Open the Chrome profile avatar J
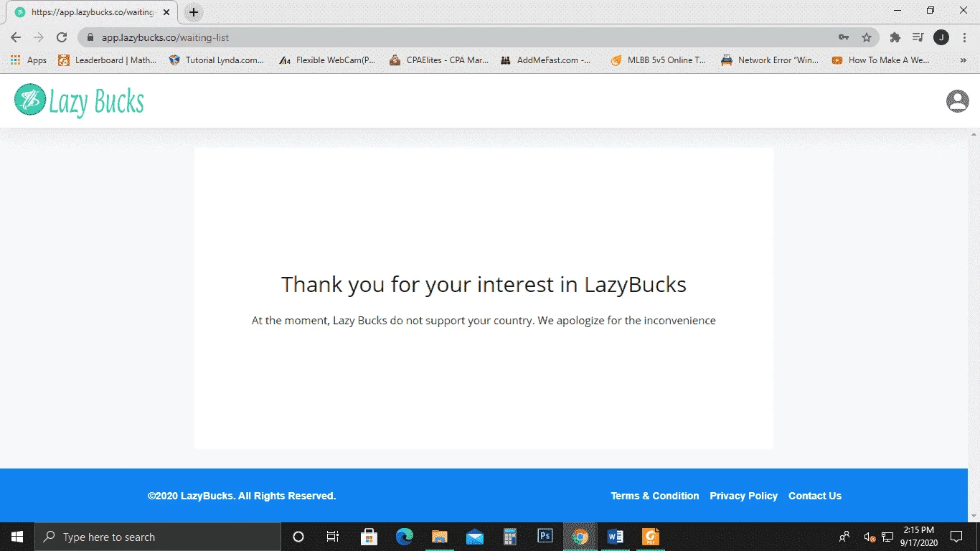This screenshot has width=980, height=551. click(x=941, y=37)
